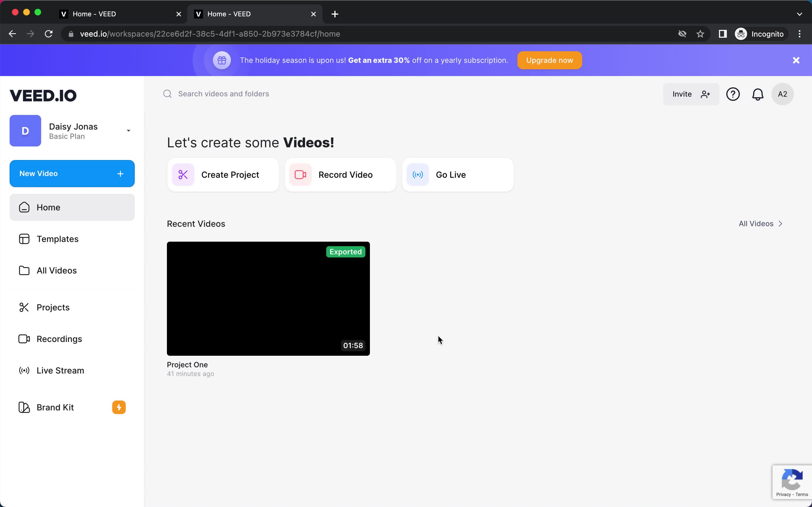Click the notifications bell icon
Image resolution: width=812 pixels, height=507 pixels.
point(758,94)
